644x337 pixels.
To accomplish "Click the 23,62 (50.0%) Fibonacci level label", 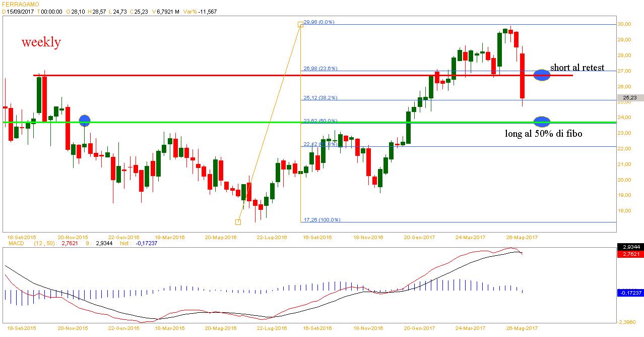I will click(320, 121).
